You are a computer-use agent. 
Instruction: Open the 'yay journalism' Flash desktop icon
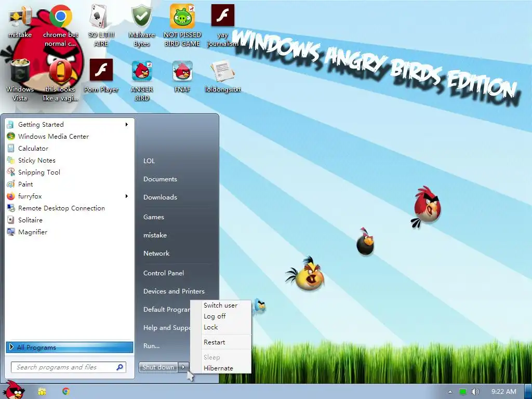(x=222, y=25)
